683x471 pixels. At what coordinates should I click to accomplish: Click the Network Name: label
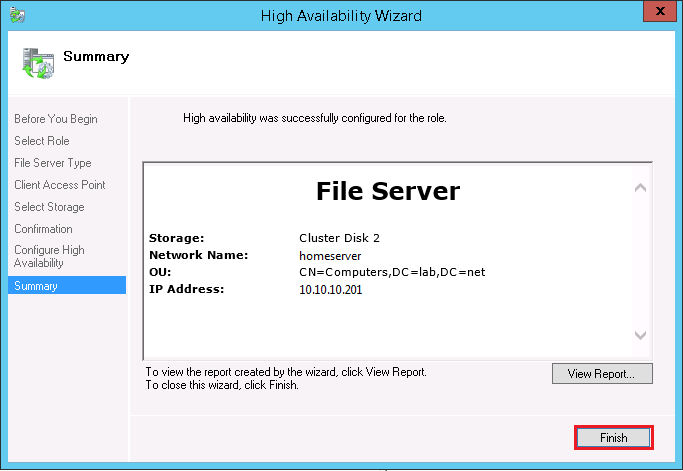(199, 255)
